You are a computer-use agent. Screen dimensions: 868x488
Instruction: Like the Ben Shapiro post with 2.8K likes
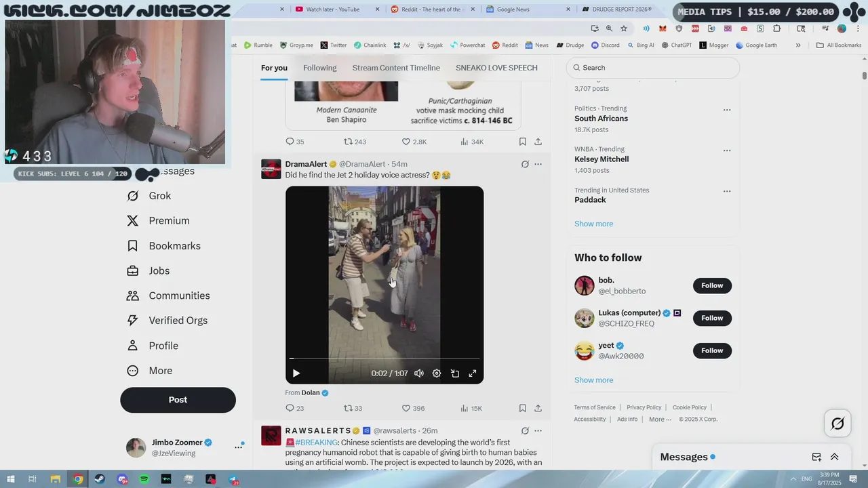[414, 142]
